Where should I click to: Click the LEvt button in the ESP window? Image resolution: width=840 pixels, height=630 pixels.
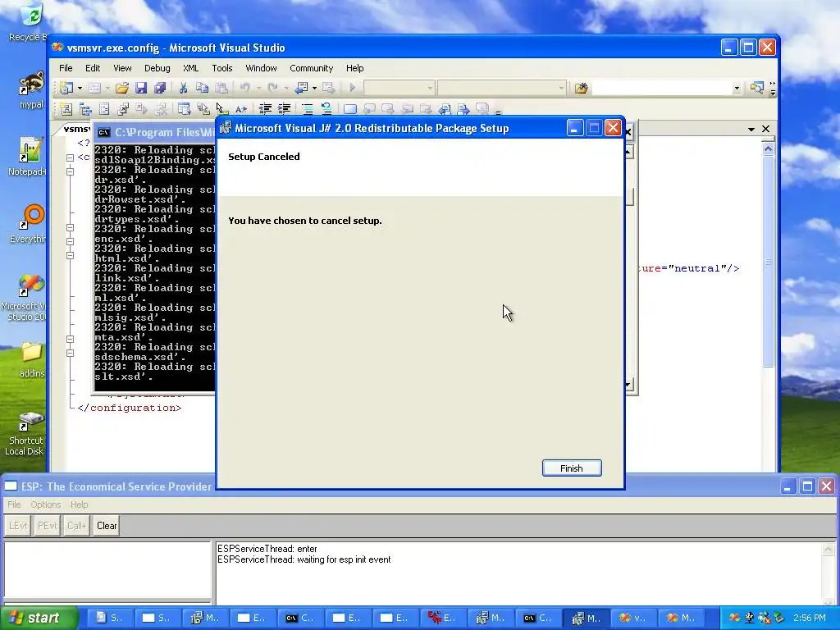tap(18, 526)
